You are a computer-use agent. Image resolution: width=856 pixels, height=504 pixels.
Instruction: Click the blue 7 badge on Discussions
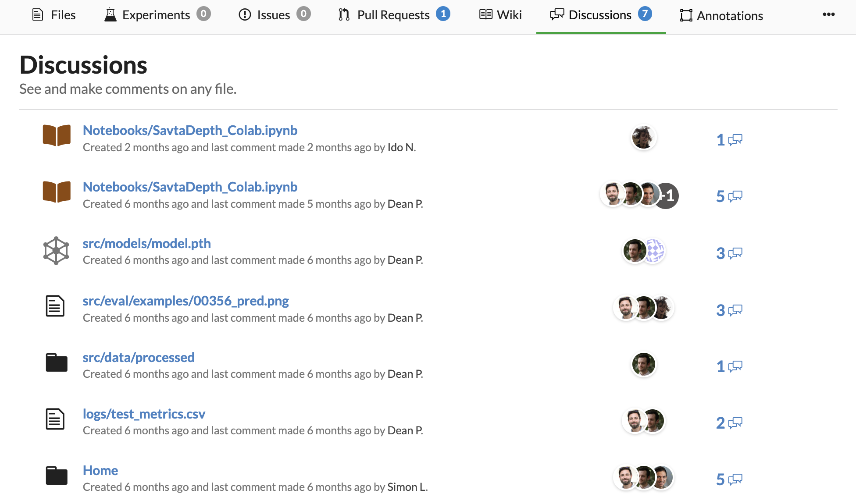645,14
